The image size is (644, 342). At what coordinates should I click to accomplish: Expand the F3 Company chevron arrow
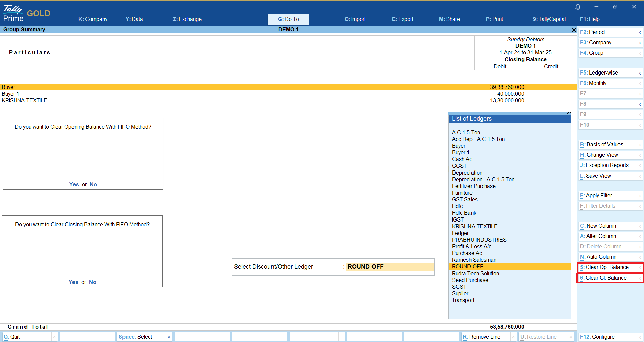tap(640, 43)
